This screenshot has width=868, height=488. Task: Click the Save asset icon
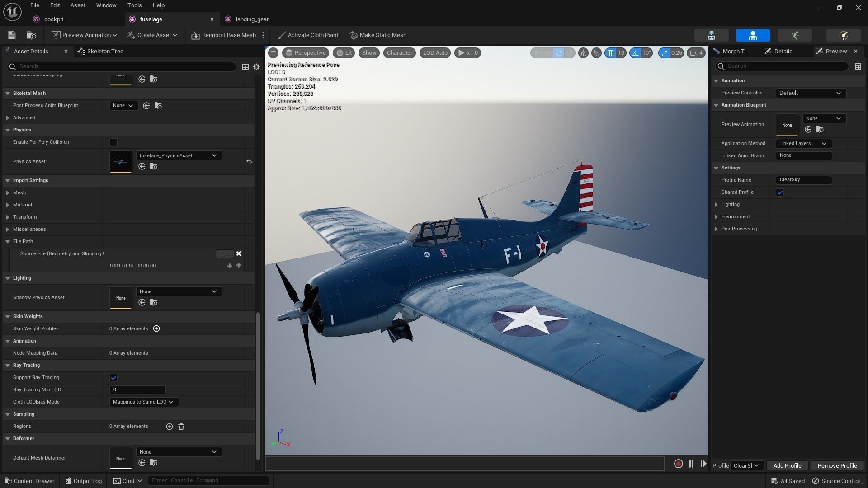pyautogui.click(x=12, y=35)
